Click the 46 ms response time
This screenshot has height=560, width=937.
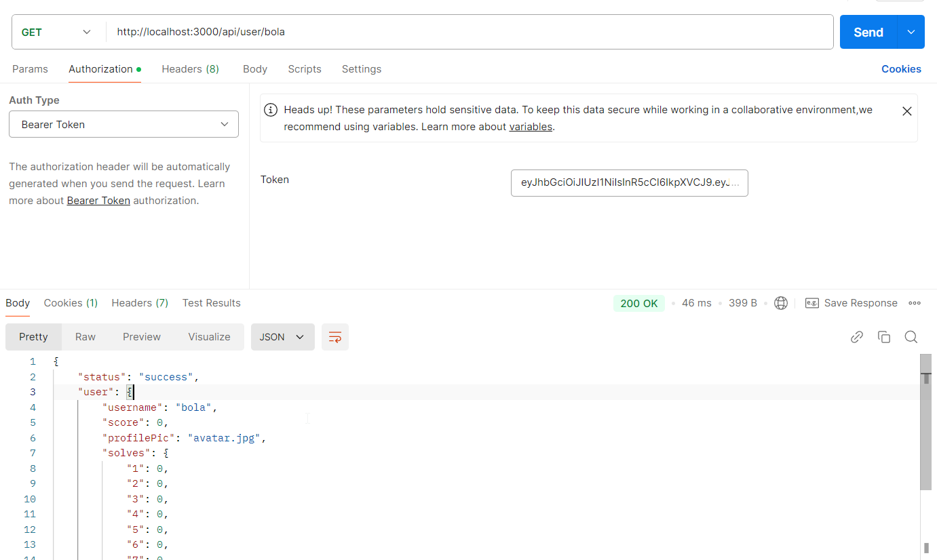tap(697, 303)
